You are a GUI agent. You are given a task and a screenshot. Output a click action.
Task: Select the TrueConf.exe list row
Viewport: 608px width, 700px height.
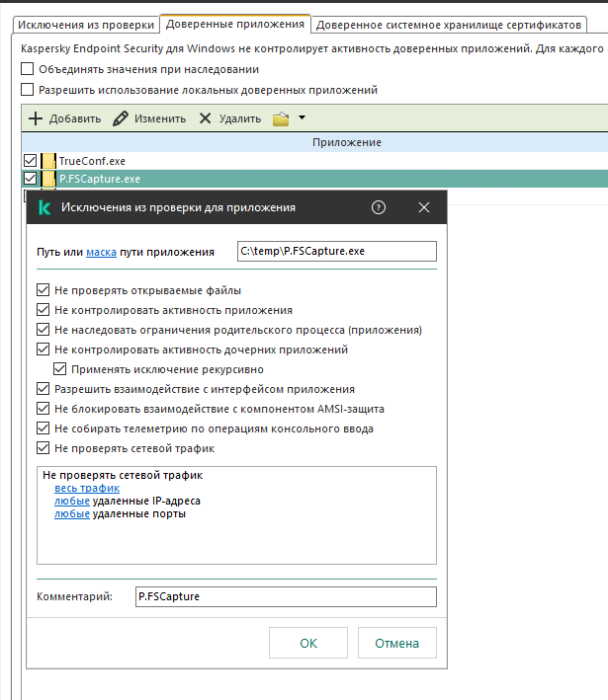[315, 161]
